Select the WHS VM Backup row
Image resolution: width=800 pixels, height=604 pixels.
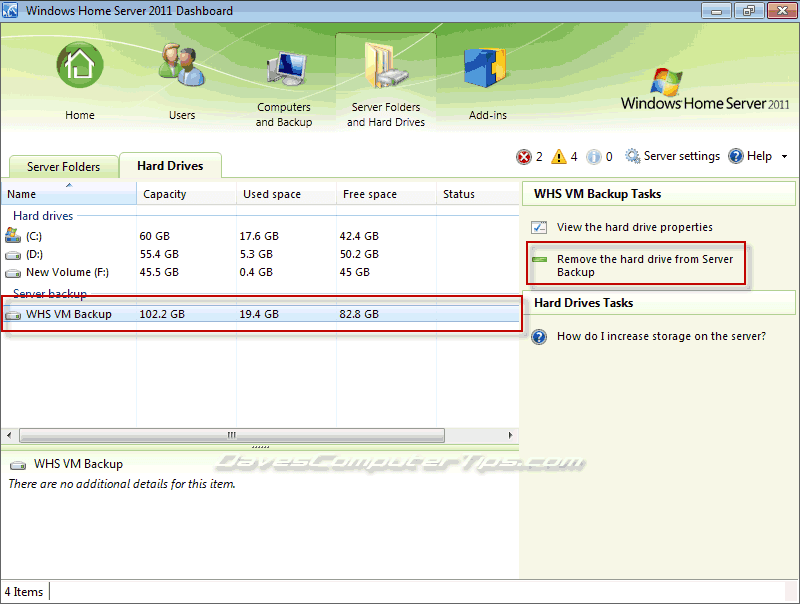click(260, 314)
